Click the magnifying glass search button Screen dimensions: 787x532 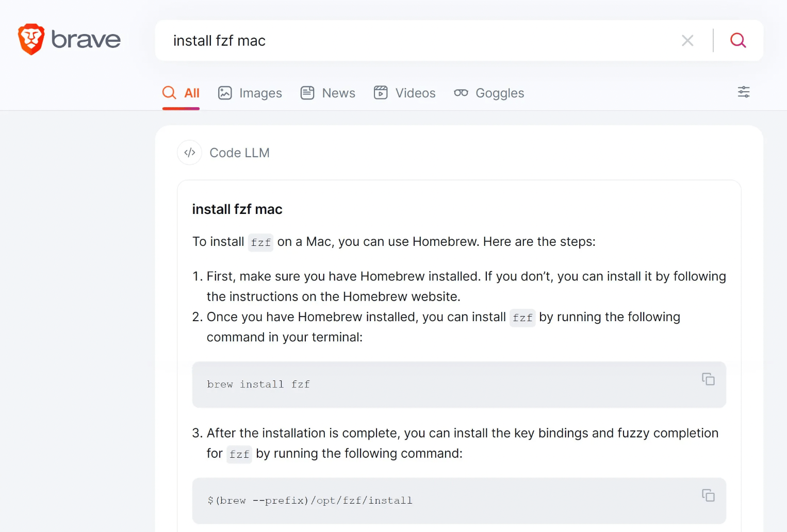738,40
